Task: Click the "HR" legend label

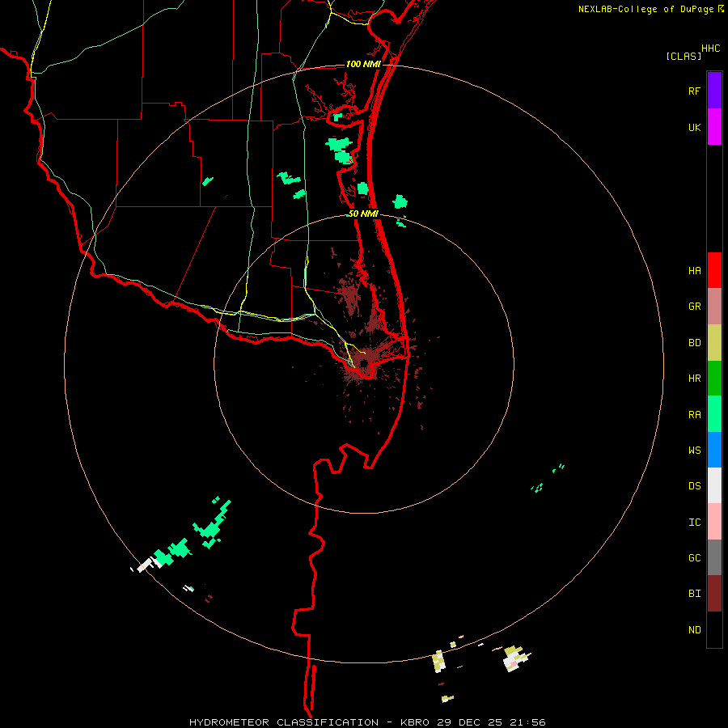Action: click(694, 379)
